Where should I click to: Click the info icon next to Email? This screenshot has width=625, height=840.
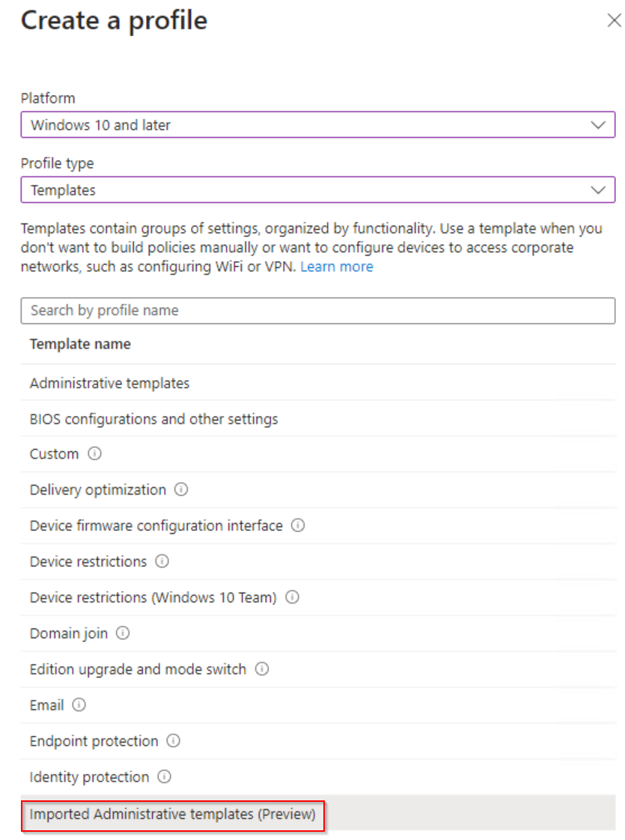[x=79, y=705]
